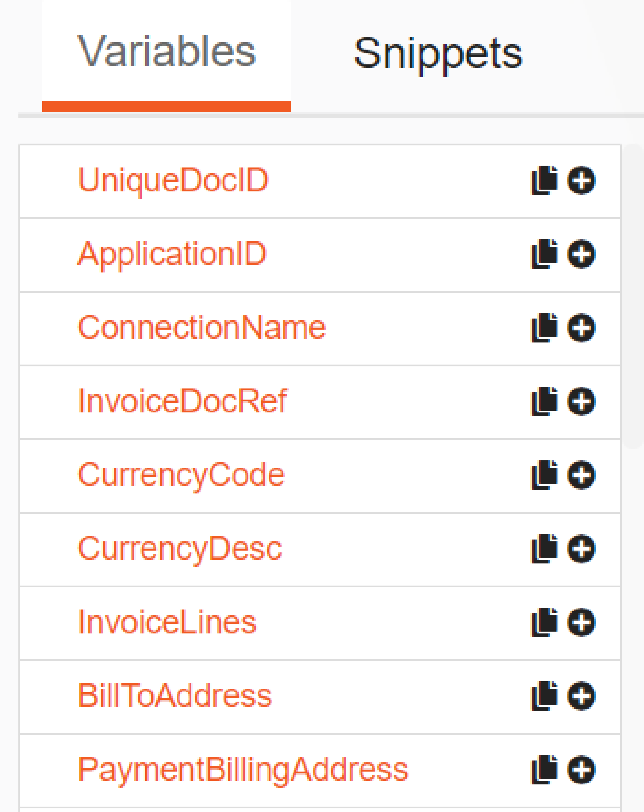
Task: Choose the BillToAddress variable name
Action: [175, 696]
